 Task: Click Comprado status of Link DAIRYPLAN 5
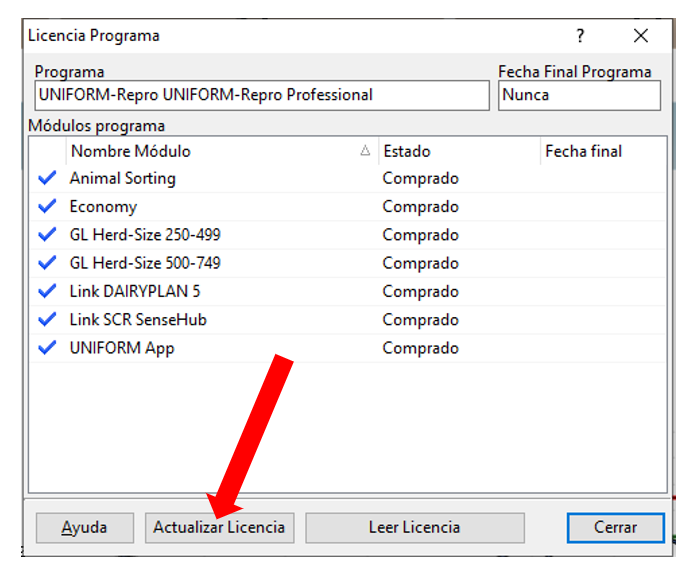(421, 292)
